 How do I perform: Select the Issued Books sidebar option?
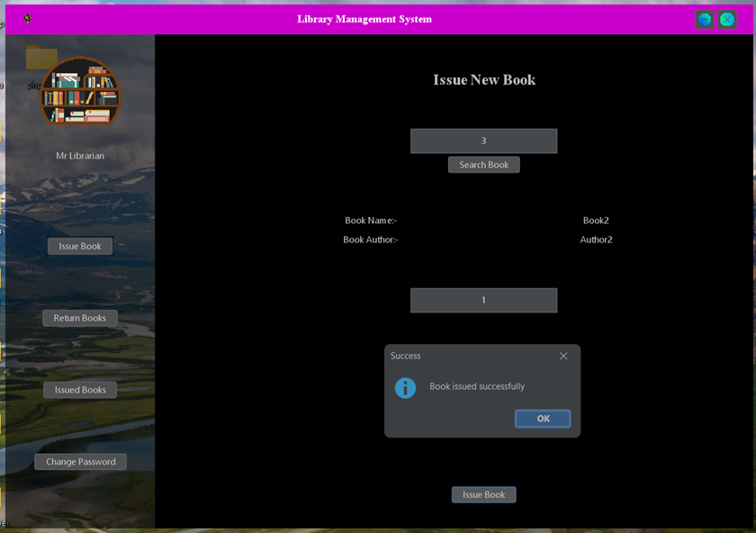(x=79, y=389)
